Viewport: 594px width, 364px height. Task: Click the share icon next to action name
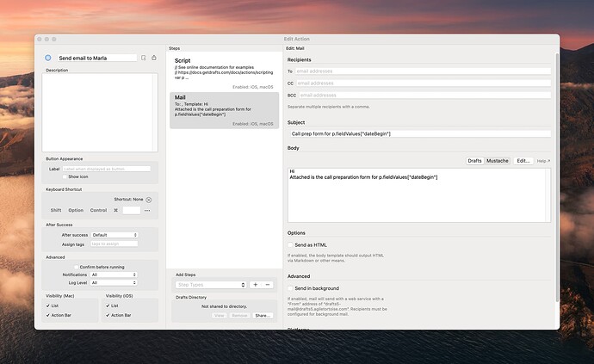point(154,58)
